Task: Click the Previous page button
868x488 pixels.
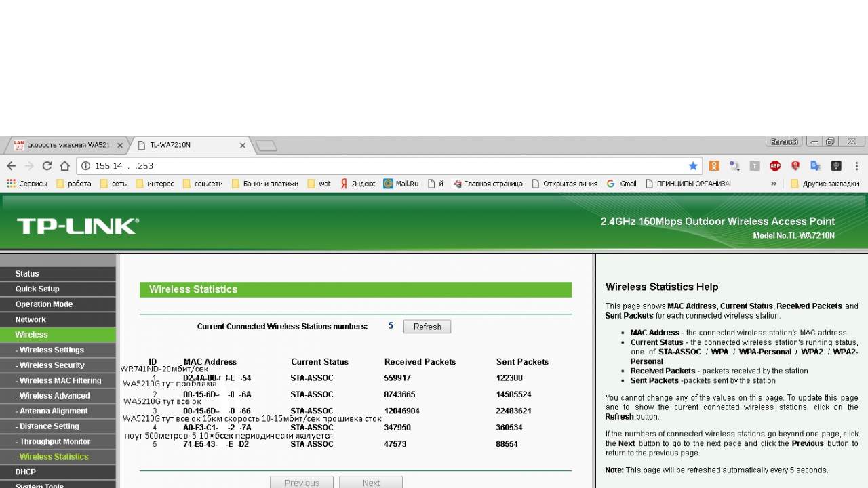Action: point(302,483)
